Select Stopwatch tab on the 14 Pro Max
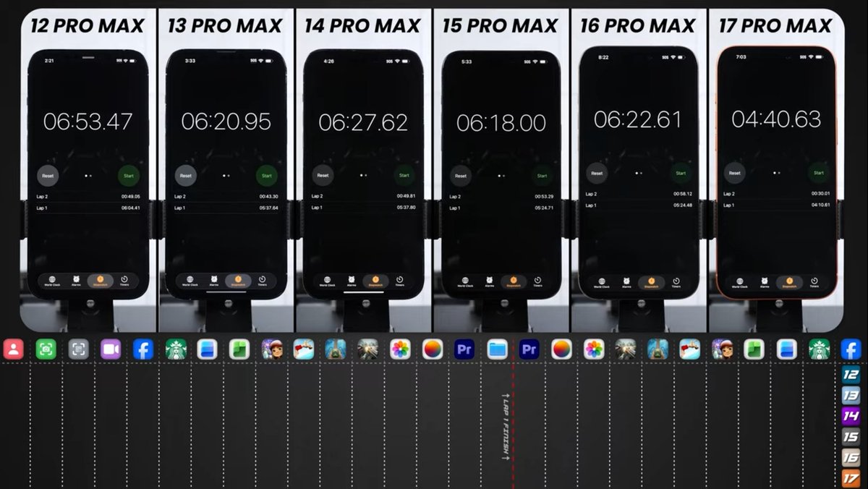The height and width of the screenshot is (489, 868). click(x=375, y=281)
